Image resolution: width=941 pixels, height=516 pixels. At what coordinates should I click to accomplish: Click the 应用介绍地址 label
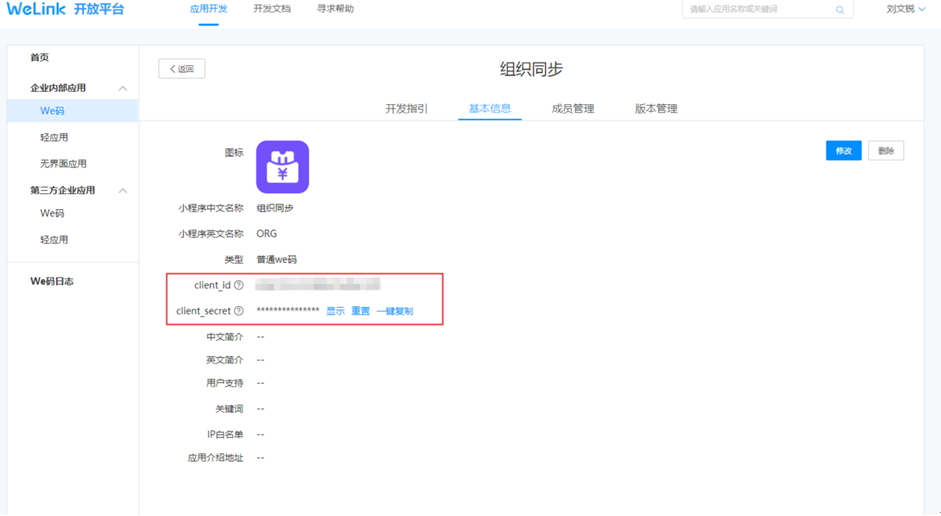tap(215, 458)
